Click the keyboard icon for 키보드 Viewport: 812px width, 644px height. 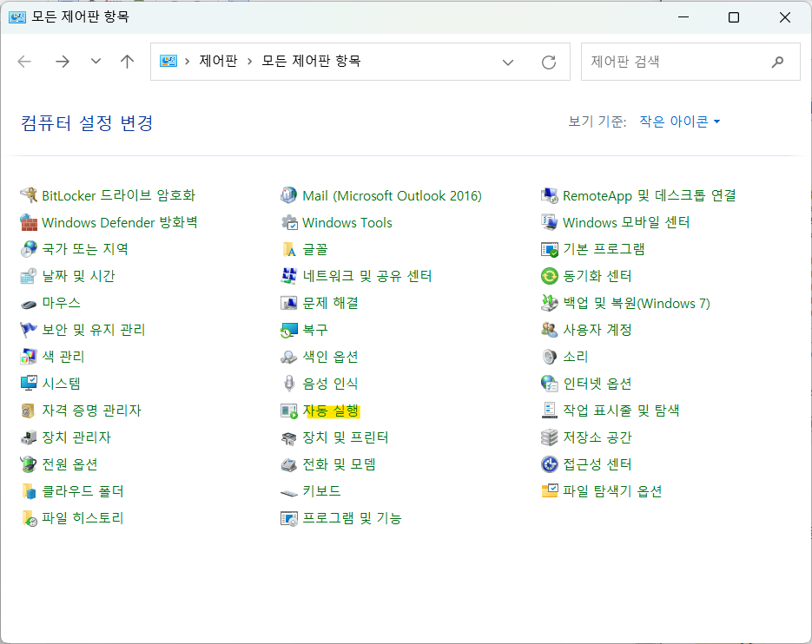[x=289, y=492]
